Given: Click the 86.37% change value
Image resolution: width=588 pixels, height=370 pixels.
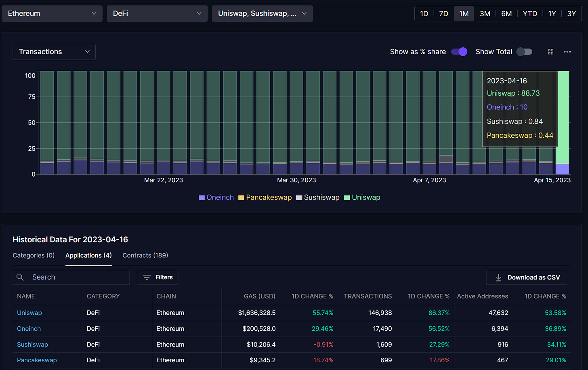Looking at the screenshot, I should point(439,313).
